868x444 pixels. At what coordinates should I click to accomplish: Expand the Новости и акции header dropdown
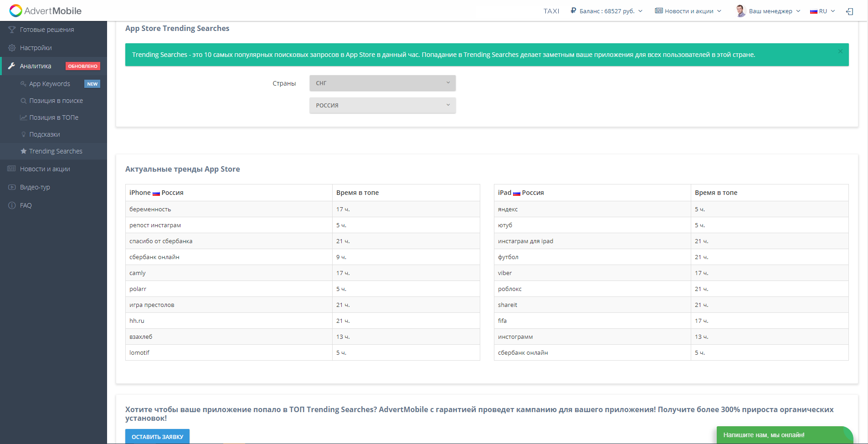point(688,11)
